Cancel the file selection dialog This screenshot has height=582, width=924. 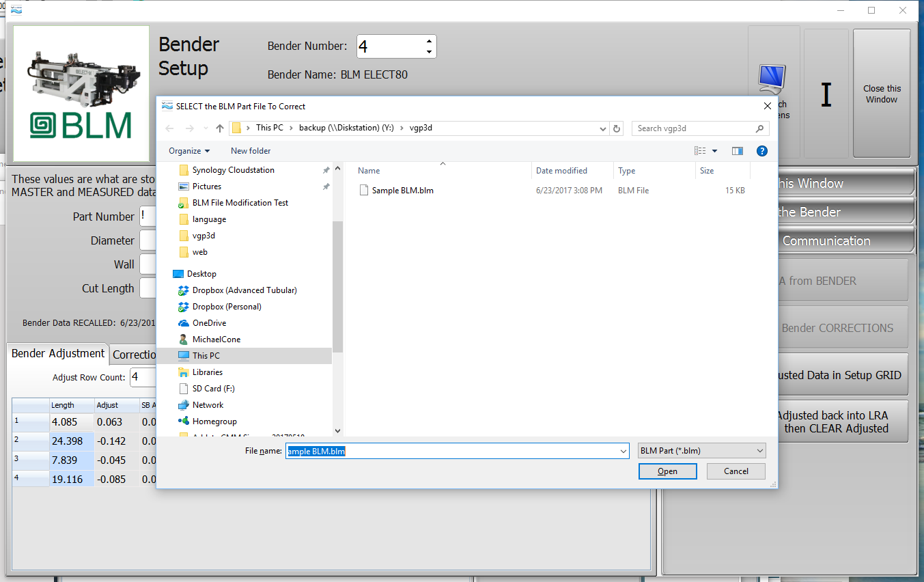pos(736,471)
